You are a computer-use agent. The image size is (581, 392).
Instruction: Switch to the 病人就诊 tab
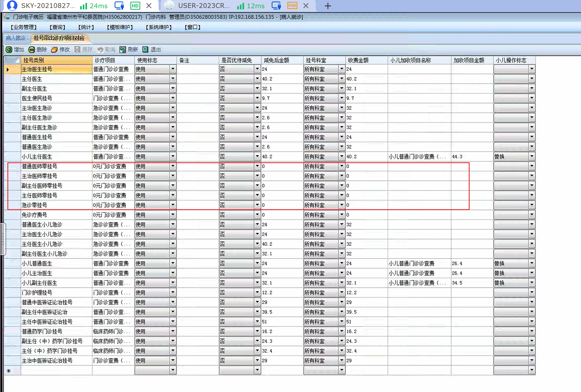(x=16, y=38)
